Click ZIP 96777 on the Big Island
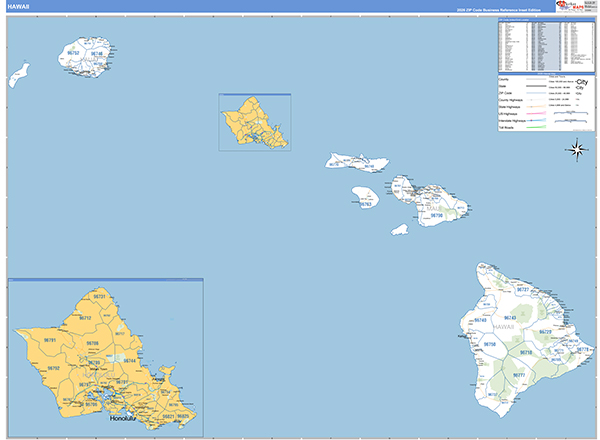Image resolution: width=600 pixels, height=440 pixels. pyautogui.click(x=519, y=375)
